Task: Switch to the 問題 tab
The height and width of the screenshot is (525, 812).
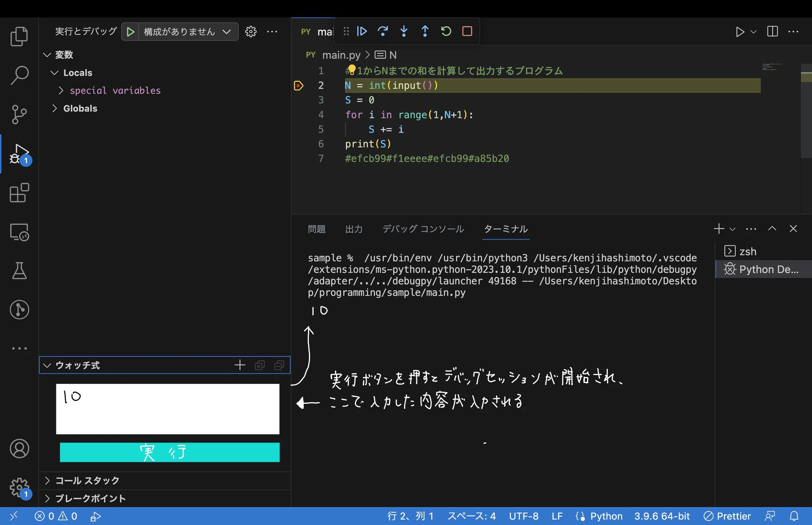Action: click(316, 229)
